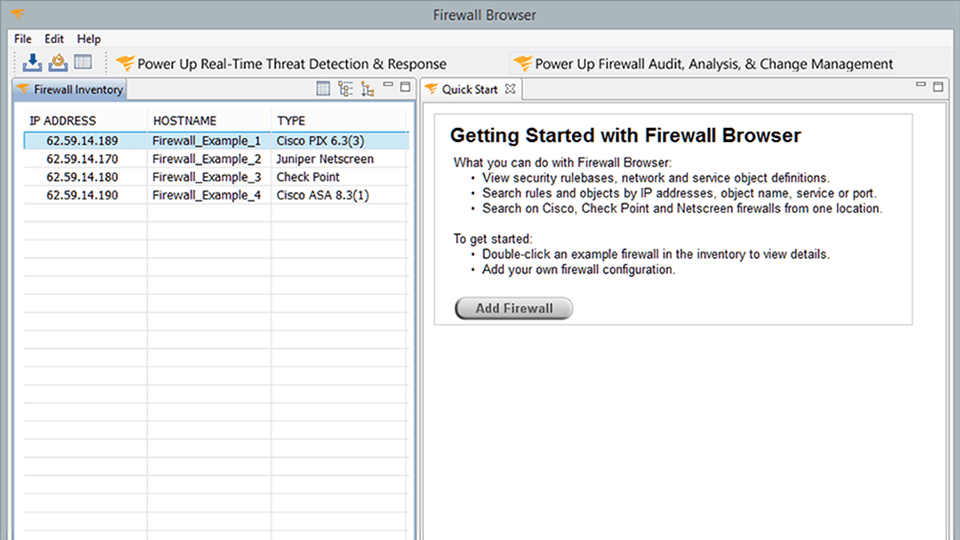Select the Firewall Inventory tab

[70, 89]
